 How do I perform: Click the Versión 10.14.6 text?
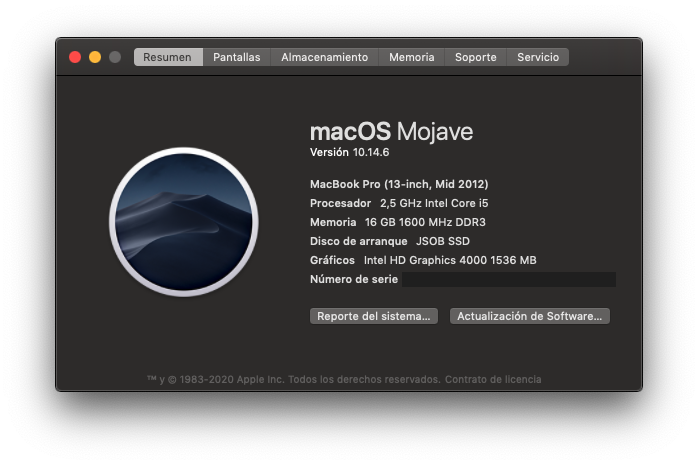click(x=349, y=152)
